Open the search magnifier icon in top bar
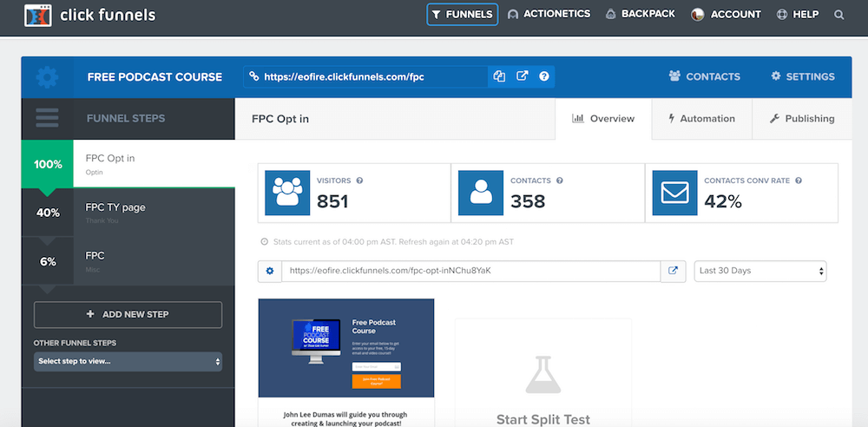This screenshot has width=868, height=427. [x=839, y=15]
